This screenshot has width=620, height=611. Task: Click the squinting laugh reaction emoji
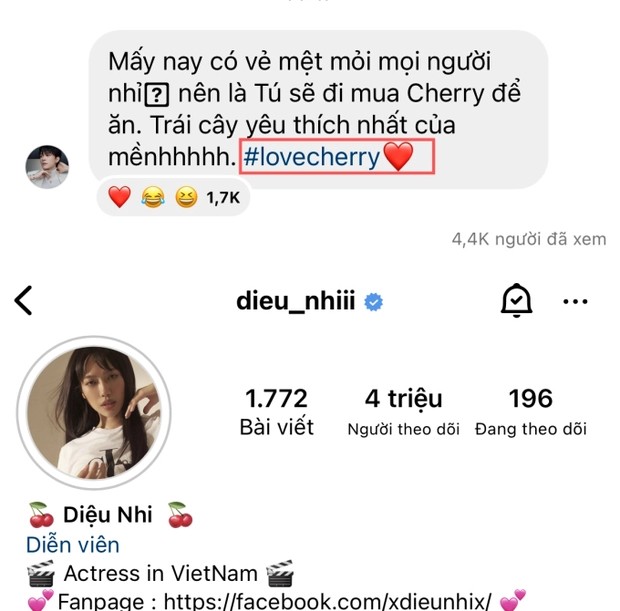point(186,197)
